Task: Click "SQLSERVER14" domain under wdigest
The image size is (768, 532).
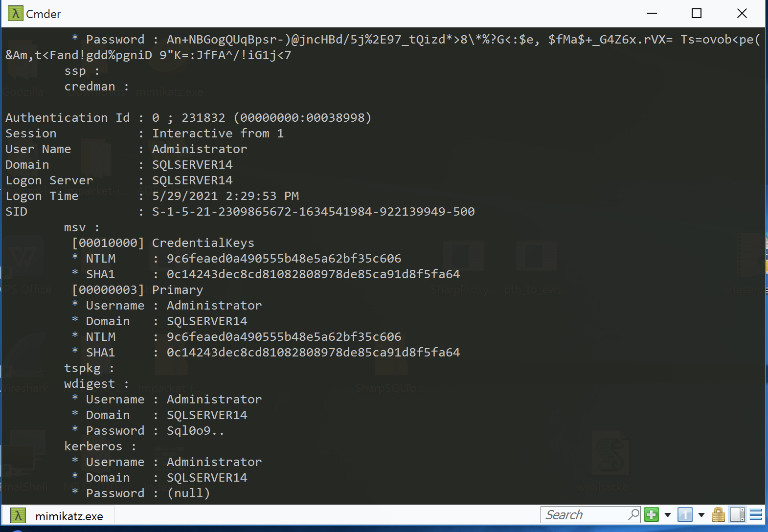Action: 207,415
